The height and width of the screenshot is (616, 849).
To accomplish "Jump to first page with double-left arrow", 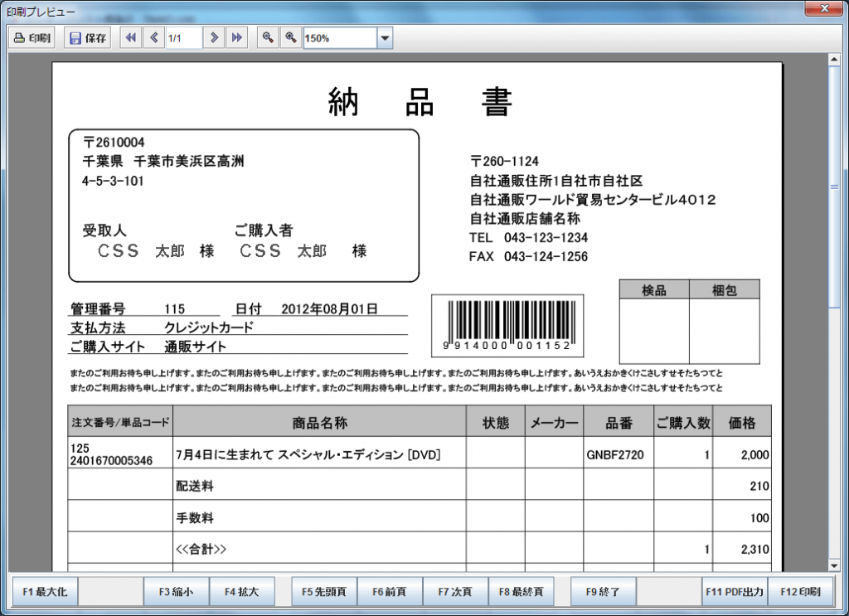I will [x=130, y=38].
